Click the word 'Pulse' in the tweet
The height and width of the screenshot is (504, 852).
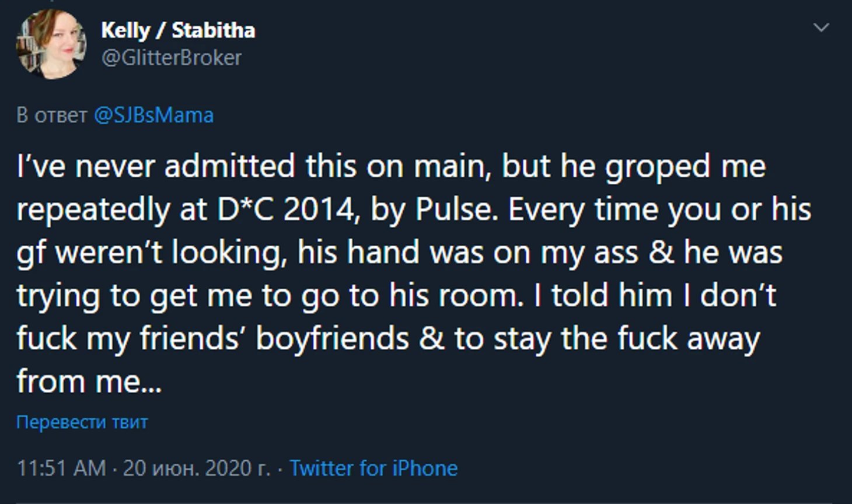[x=457, y=210]
